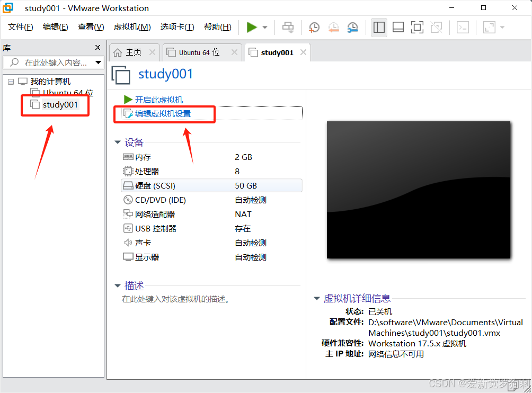Open the library search filter dropdown arrow

click(99, 62)
